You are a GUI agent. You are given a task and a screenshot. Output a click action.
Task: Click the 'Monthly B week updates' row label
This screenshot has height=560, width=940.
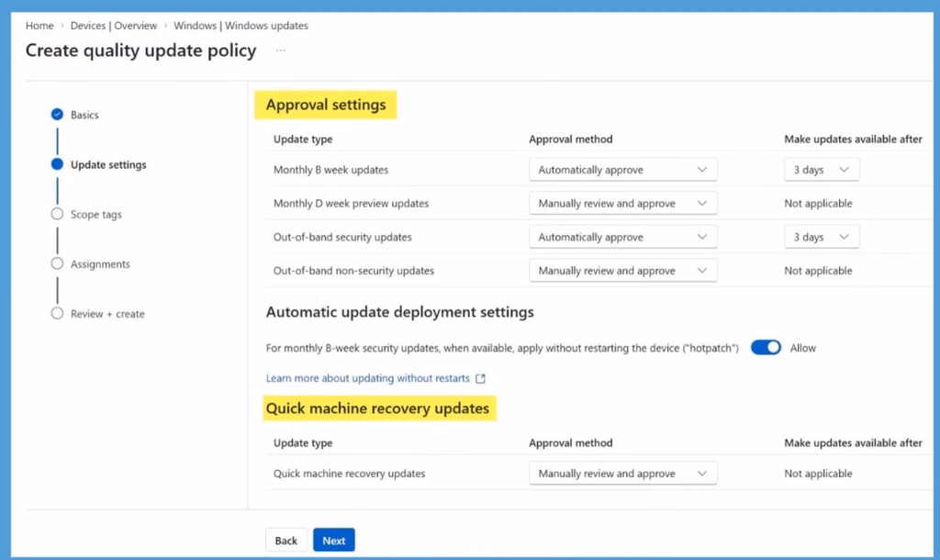tap(330, 170)
